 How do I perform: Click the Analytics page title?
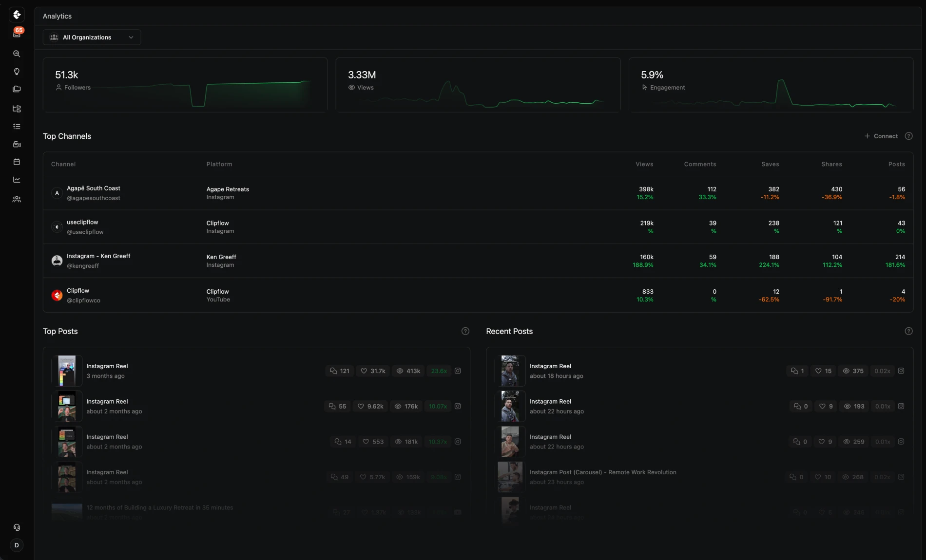click(57, 16)
